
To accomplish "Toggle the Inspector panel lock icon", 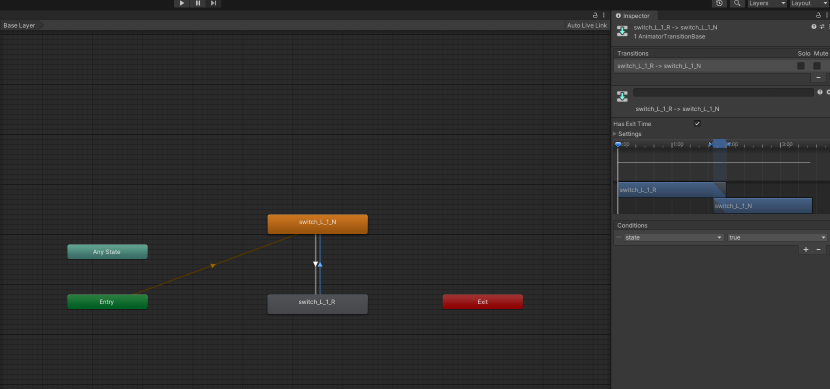I will [x=818, y=15].
